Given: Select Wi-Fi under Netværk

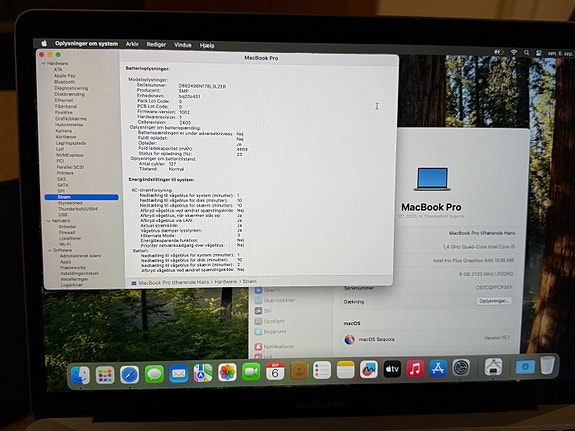Looking at the screenshot, I should click(x=65, y=244).
